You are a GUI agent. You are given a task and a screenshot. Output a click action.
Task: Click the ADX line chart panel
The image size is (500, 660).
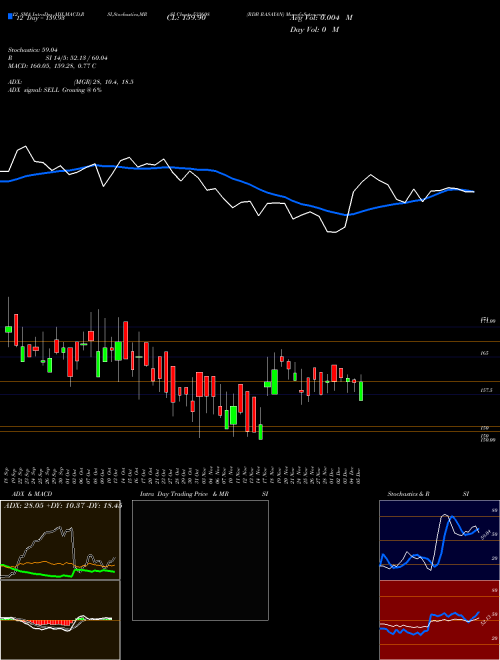[x=60, y=540]
